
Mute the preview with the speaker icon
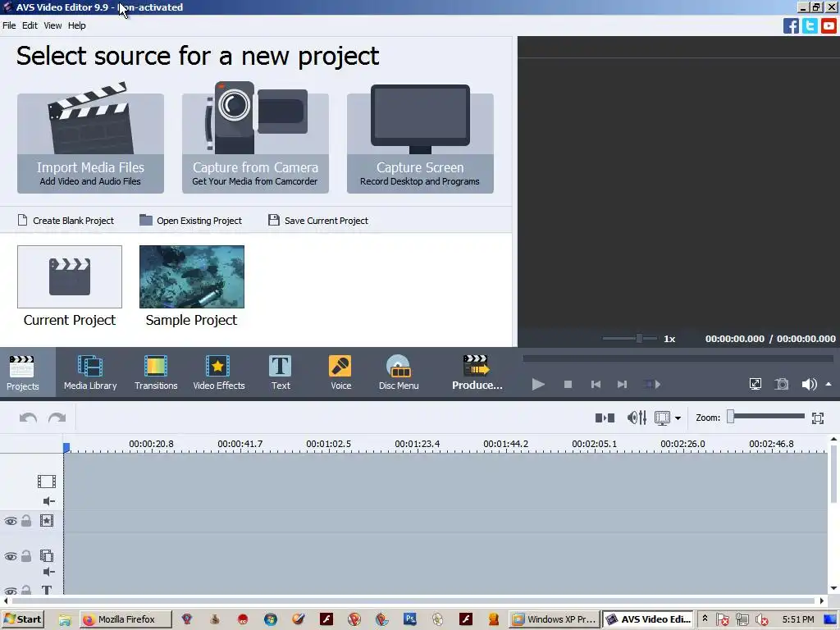809,384
